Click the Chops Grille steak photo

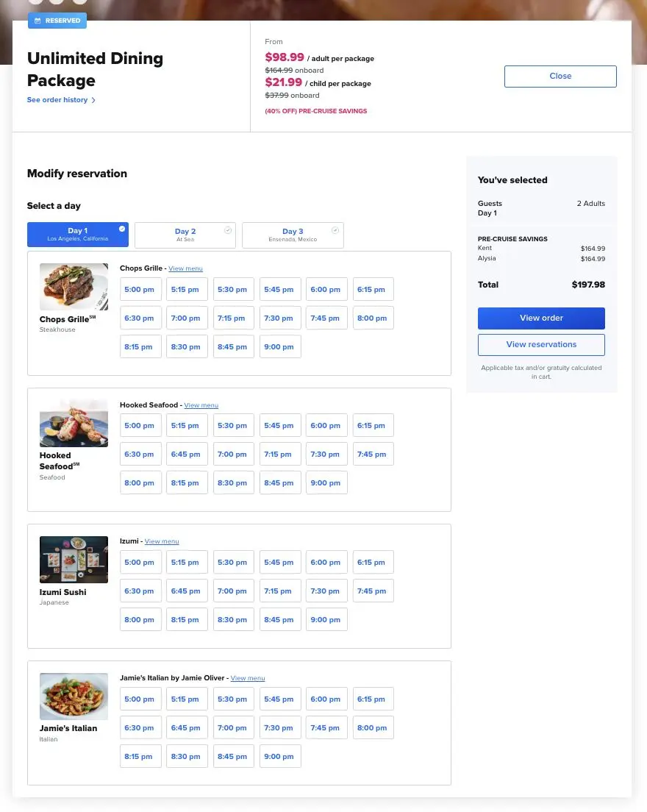pos(74,287)
